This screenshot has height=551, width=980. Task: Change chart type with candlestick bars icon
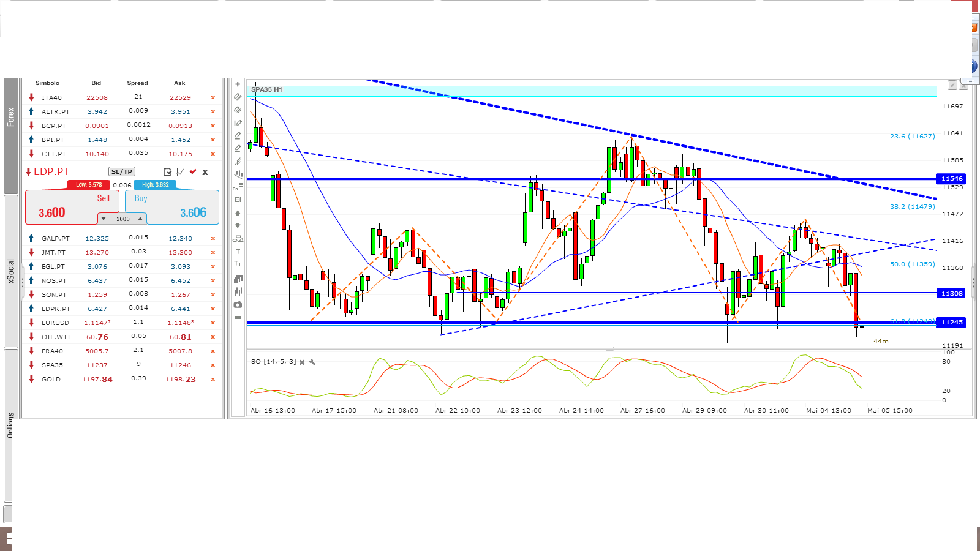point(238,291)
